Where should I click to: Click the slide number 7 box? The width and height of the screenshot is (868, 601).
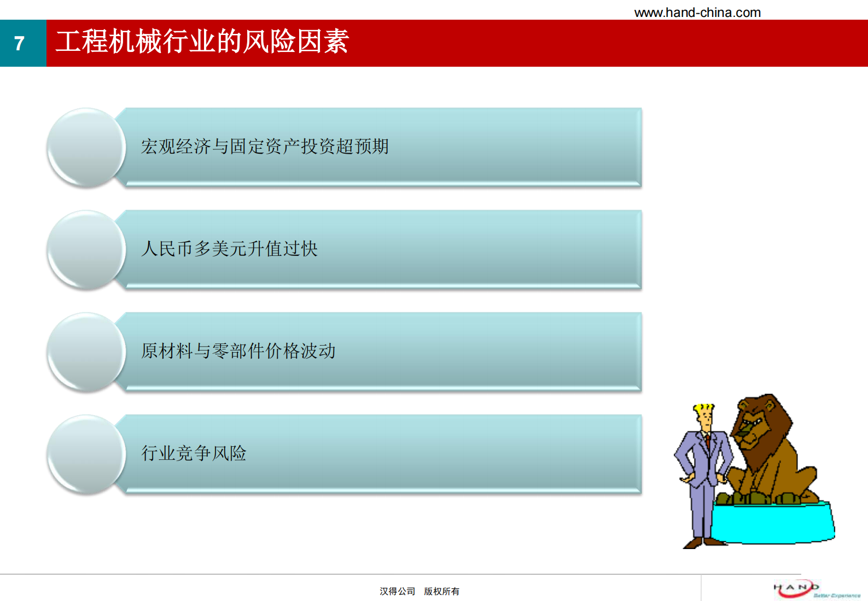(23, 43)
